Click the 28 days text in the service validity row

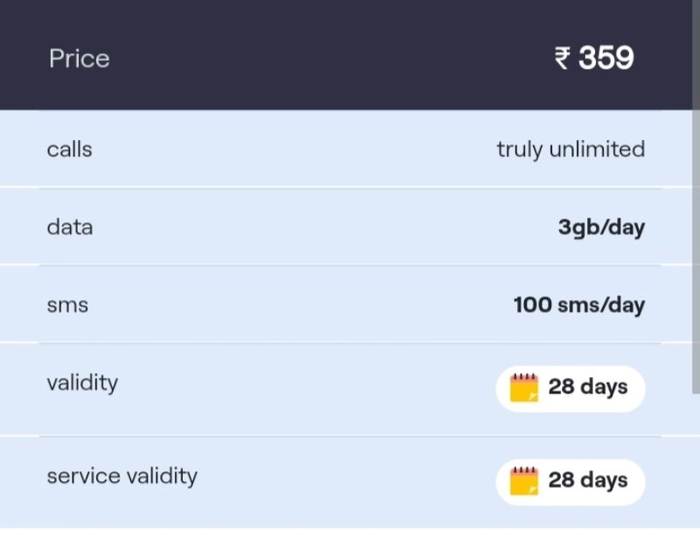(588, 480)
